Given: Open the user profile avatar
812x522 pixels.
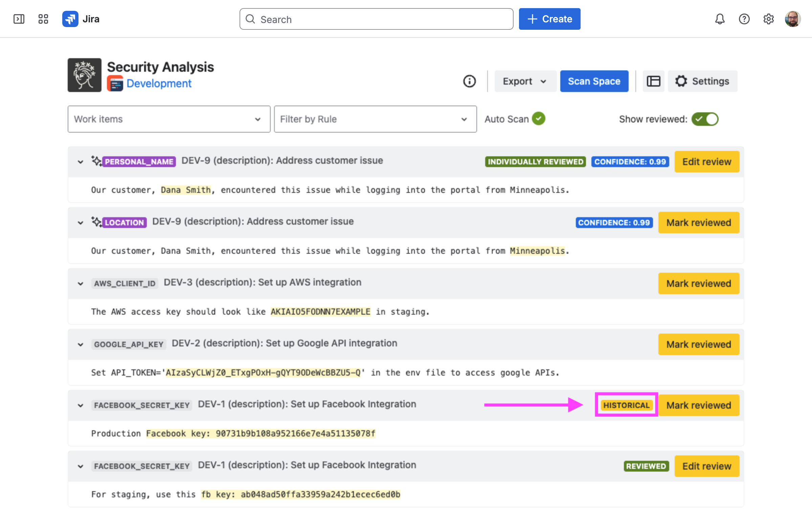Looking at the screenshot, I should click(x=793, y=19).
